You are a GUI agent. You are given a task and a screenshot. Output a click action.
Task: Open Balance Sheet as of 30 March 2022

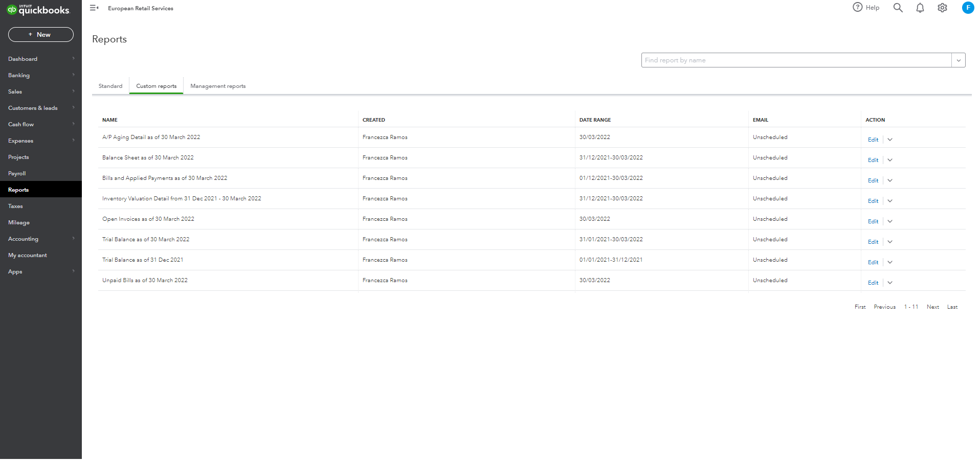click(x=148, y=157)
